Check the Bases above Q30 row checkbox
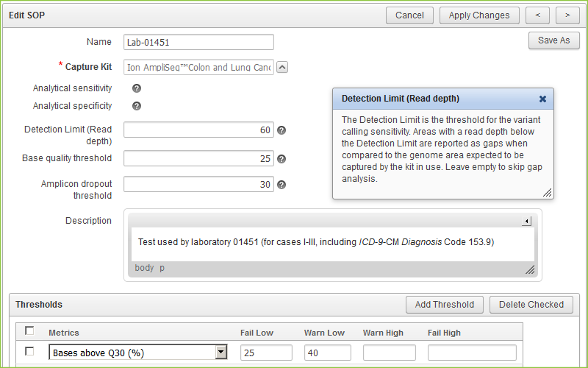The height and width of the screenshot is (368, 588). click(x=30, y=352)
